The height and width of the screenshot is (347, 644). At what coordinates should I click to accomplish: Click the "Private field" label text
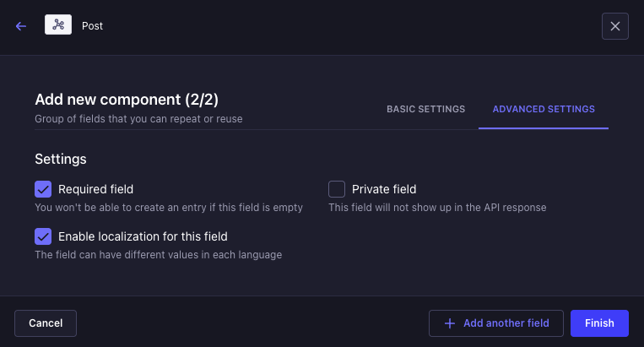[384, 189]
